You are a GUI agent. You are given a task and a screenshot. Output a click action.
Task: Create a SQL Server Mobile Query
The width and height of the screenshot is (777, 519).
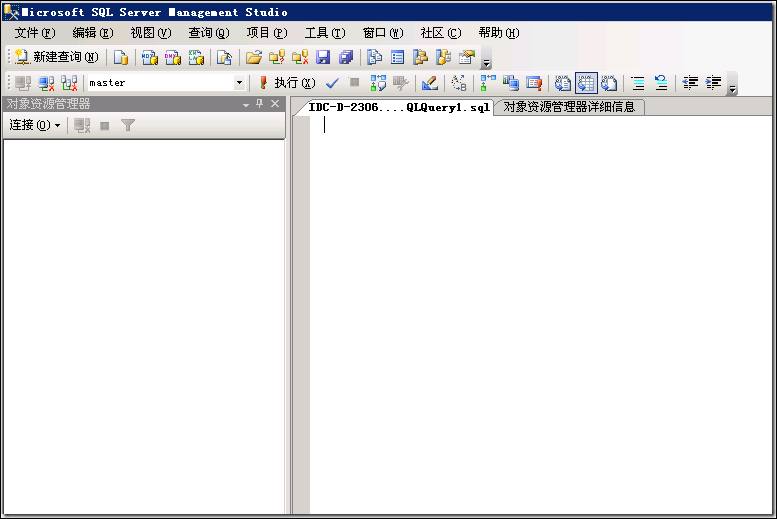tap(224, 57)
